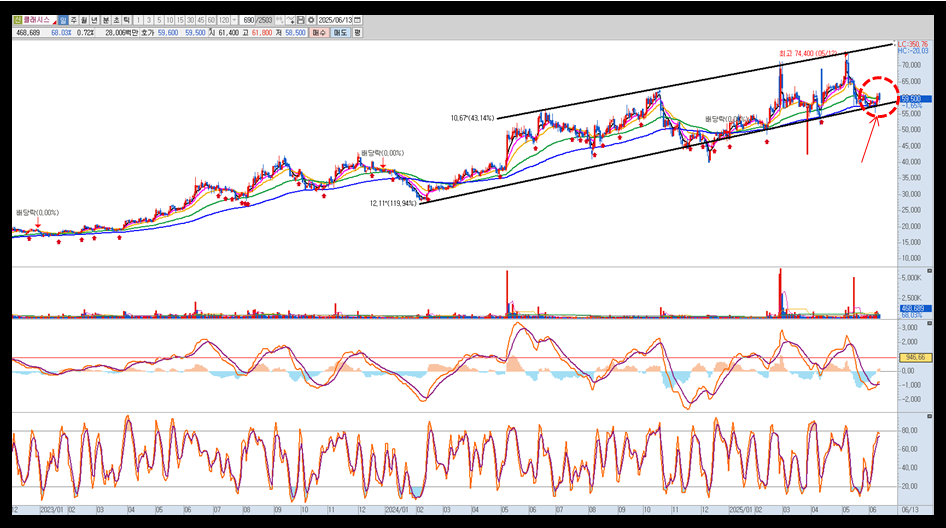The image size is (946, 528).
Task: Click the /2503 total bars label
Action: tap(264, 21)
